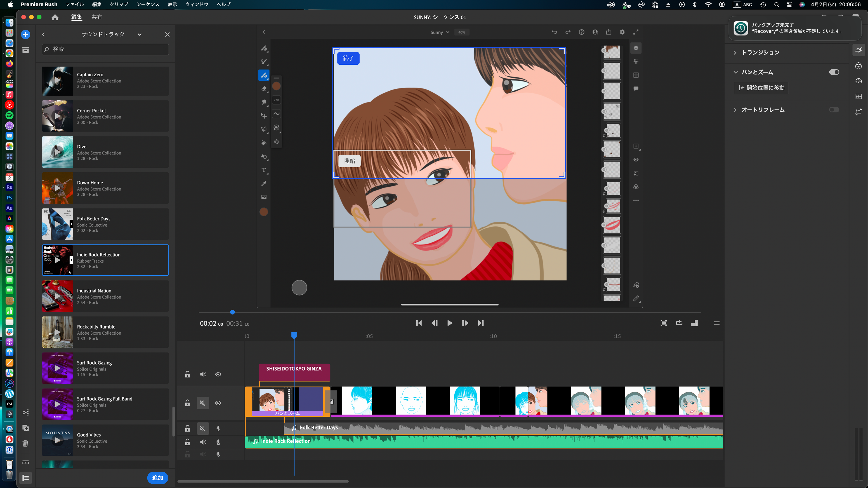This screenshot has height=488, width=868.
Task: Select the Good Vibes soundtrack entry
Action: tap(105, 440)
